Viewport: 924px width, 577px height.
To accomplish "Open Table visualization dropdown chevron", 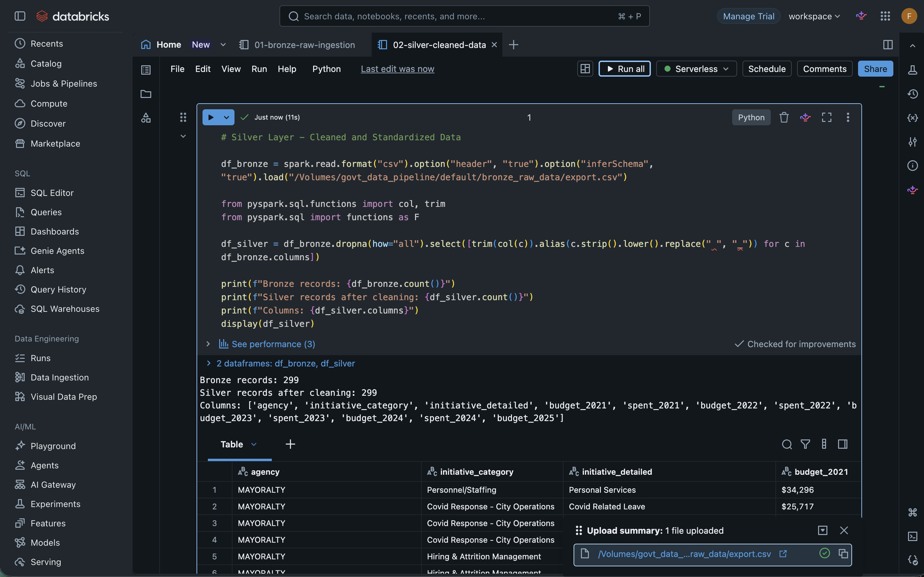I will pos(254,444).
